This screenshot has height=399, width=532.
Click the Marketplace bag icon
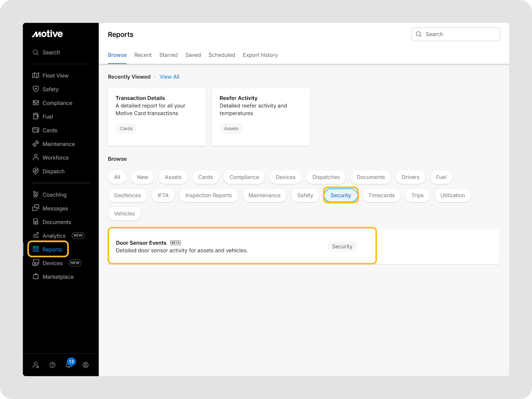point(36,277)
